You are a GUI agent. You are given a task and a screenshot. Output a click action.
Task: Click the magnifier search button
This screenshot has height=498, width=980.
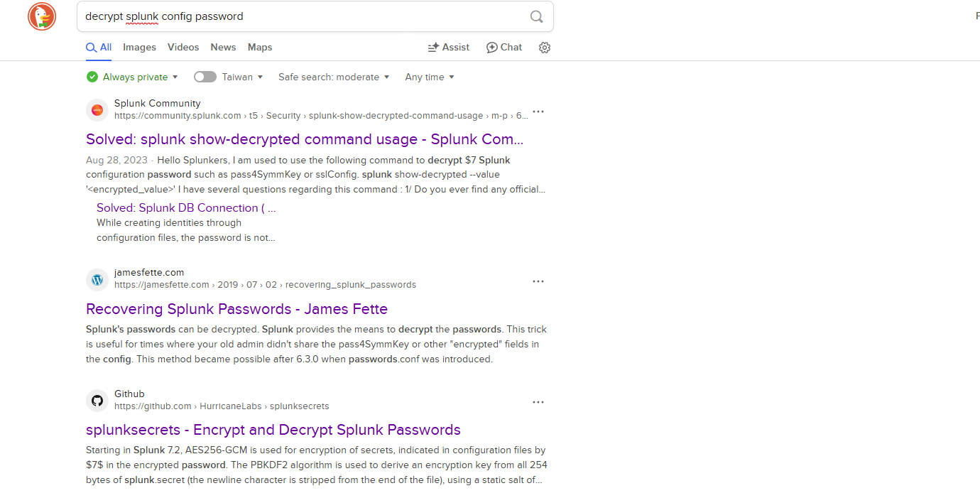[536, 16]
